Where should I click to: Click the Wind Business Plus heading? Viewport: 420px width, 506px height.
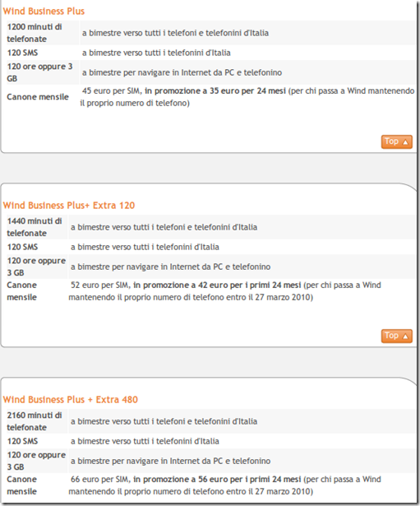point(44,12)
